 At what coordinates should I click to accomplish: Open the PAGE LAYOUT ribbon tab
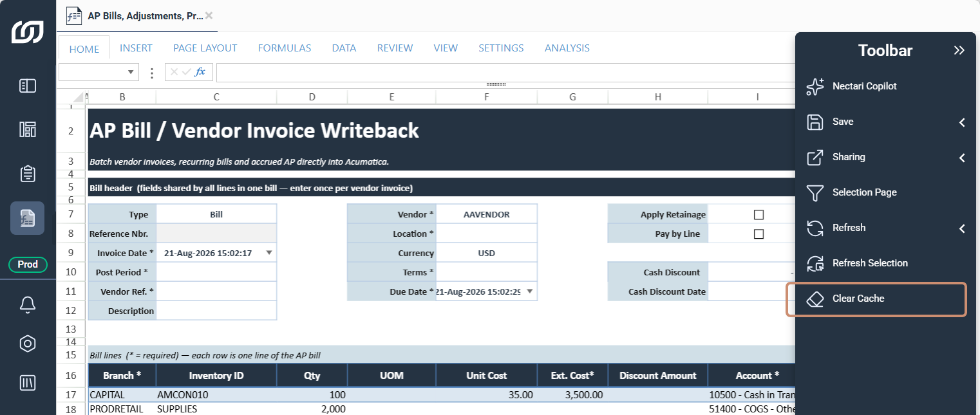[205, 48]
